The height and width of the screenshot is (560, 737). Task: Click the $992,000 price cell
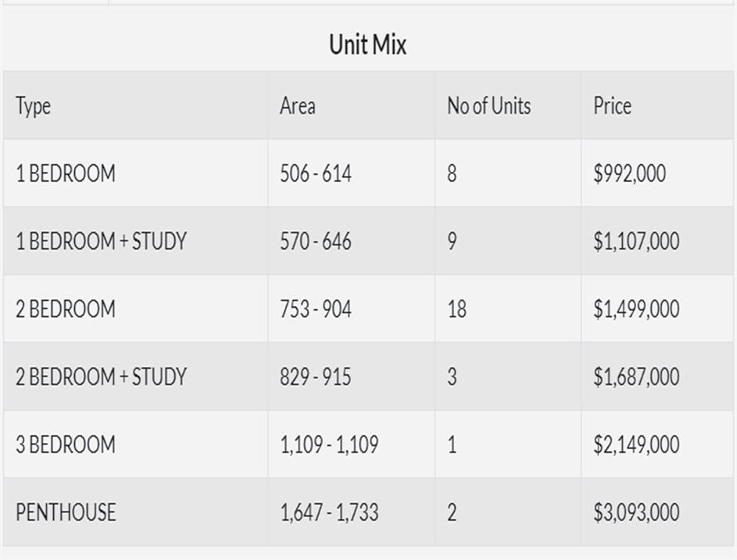(629, 173)
